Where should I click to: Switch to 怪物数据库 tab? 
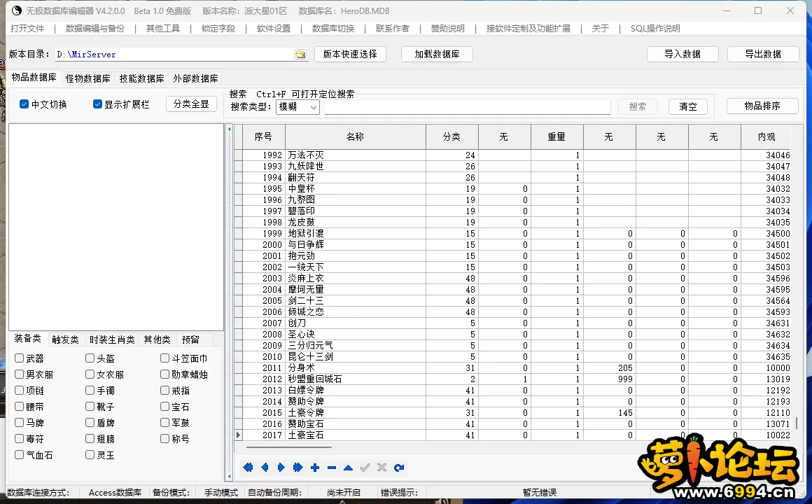(x=88, y=78)
